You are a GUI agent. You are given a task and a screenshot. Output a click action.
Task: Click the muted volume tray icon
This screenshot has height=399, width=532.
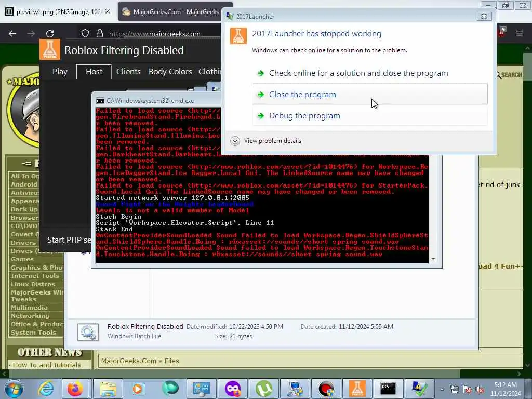(480, 390)
